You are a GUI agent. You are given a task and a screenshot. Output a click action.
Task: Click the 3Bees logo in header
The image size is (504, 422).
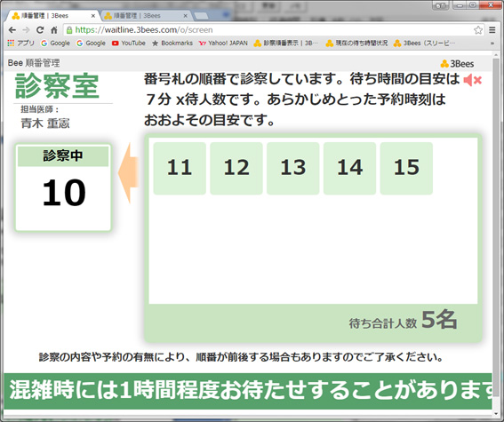457,64
